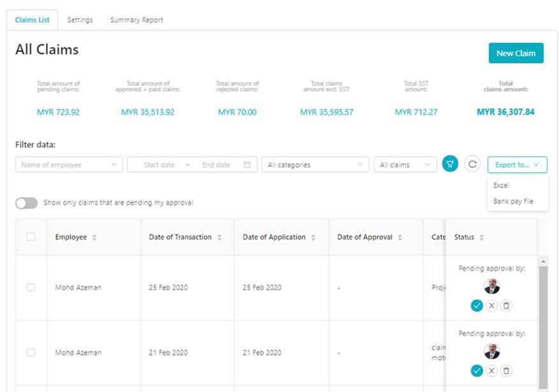This screenshot has height=392, width=559.
Task: Open the All categories dropdown
Action: point(315,165)
